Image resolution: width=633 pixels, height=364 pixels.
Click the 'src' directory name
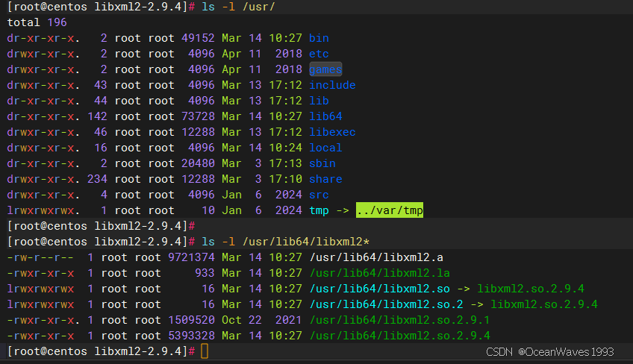tap(319, 195)
